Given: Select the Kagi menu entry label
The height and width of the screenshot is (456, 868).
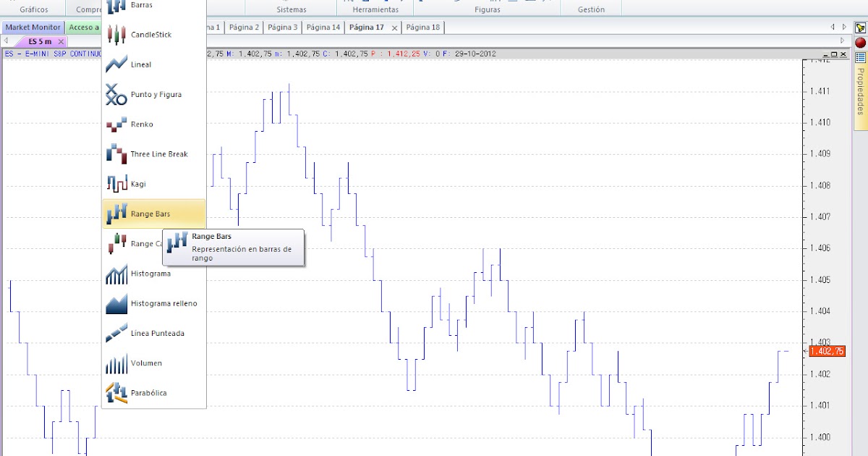Looking at the screenshot, I should [138, 184].
